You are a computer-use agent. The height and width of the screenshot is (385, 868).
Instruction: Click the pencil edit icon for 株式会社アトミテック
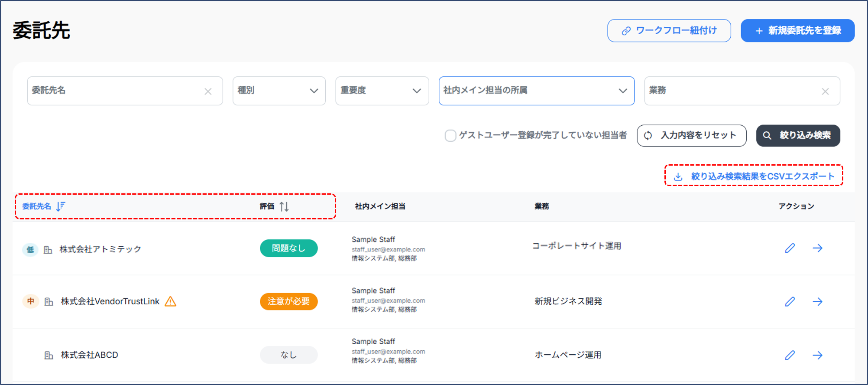[790, 248]
